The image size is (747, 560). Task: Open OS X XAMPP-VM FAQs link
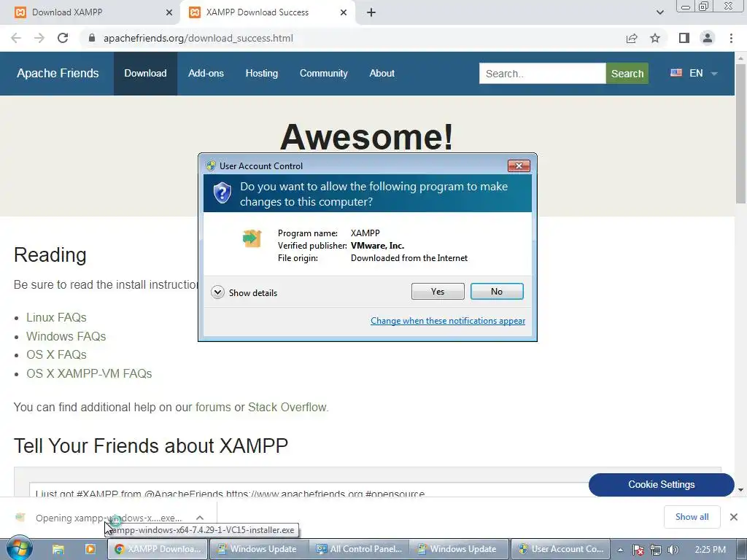pos(89,374)
